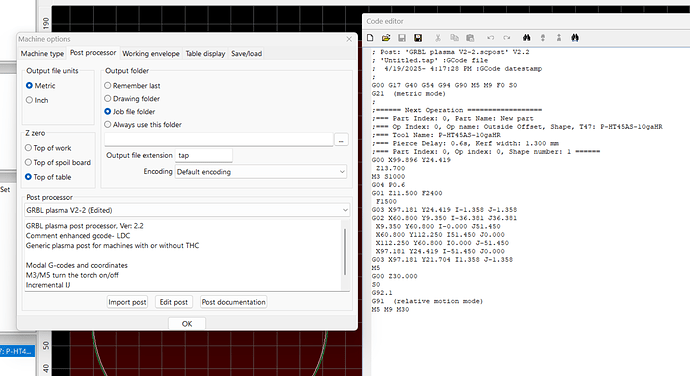
Task: Open Find with the first binoculars icon
Action: [526, 38]
